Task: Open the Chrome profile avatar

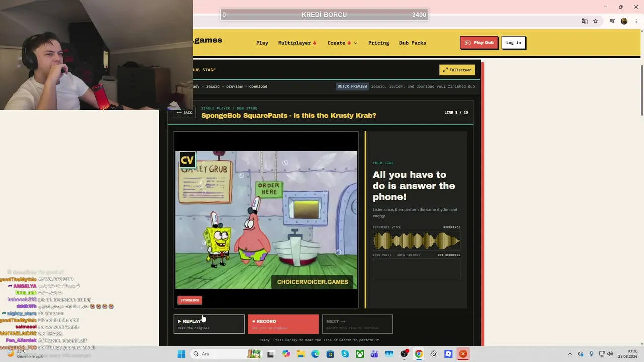Action: point(624,21)
